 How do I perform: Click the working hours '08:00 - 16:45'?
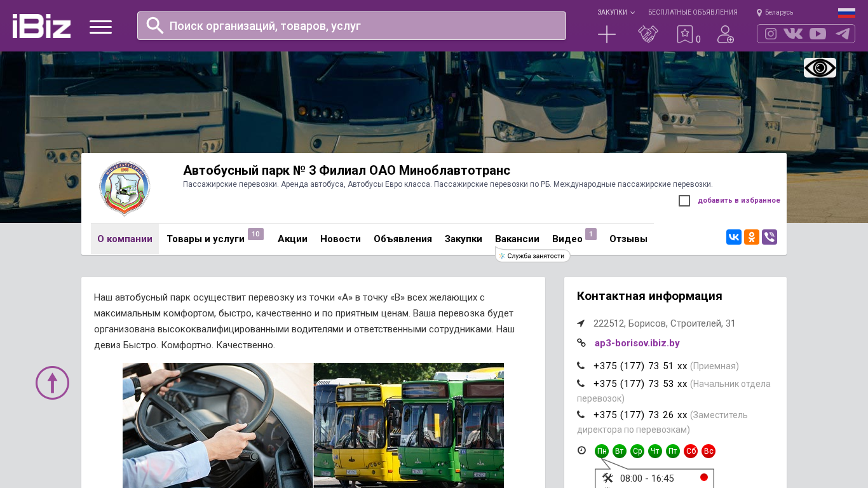pos(647,478)
